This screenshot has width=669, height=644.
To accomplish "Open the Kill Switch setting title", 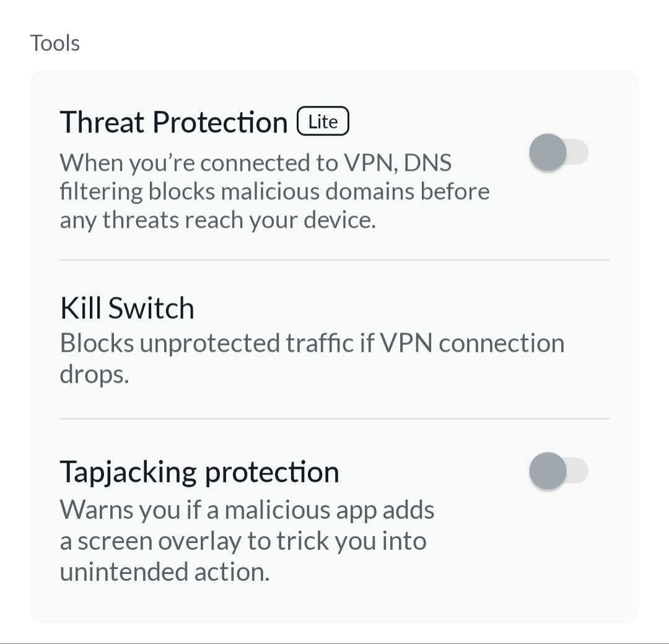I will 127,308.
